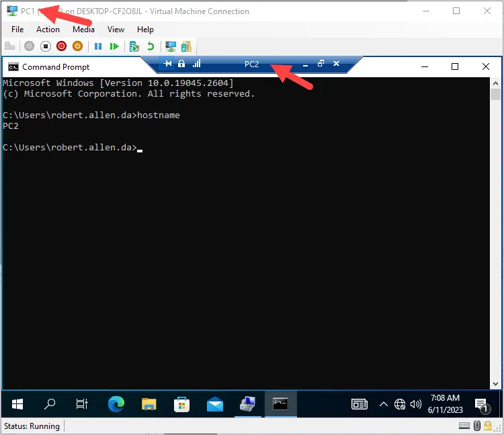504x435 pixels.
Task: Open taskbar Search magnifier
Action: (50, 404)
